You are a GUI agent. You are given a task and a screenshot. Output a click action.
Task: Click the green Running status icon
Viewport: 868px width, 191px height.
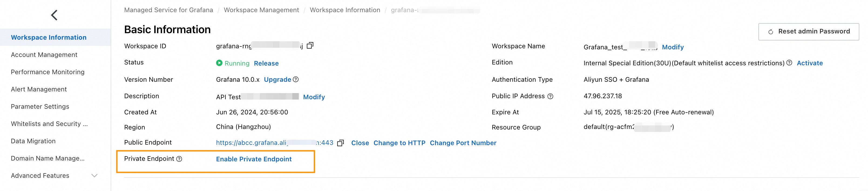219,63
